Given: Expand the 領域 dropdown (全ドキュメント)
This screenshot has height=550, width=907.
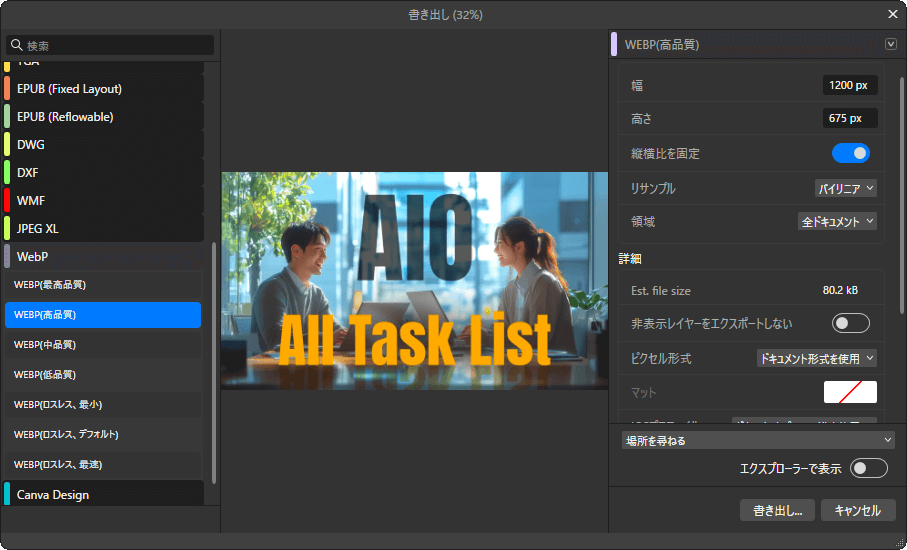Looking at the screenshot, I should tap(838, 221).
